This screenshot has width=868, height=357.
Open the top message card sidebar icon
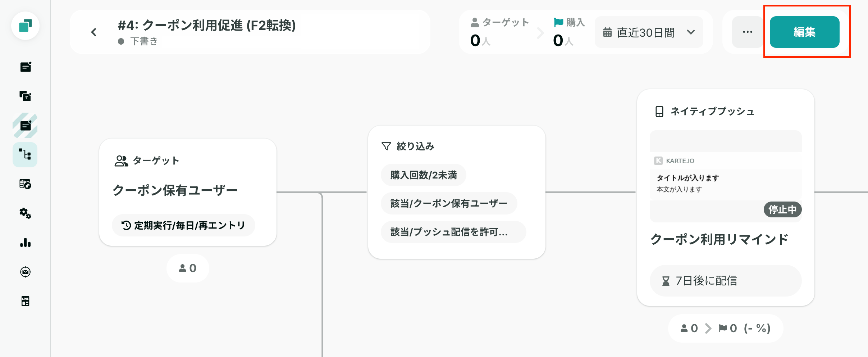click(x=25, y=67)
